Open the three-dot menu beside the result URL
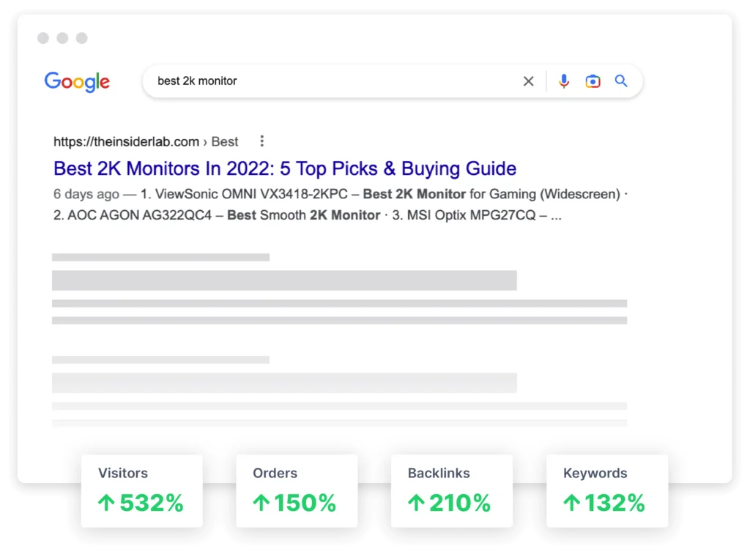 pyautogui.click(x=261, y=141)
